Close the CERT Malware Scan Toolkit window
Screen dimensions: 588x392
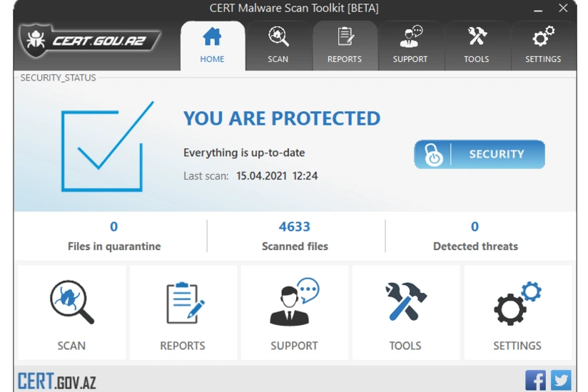tap(563, 8)
